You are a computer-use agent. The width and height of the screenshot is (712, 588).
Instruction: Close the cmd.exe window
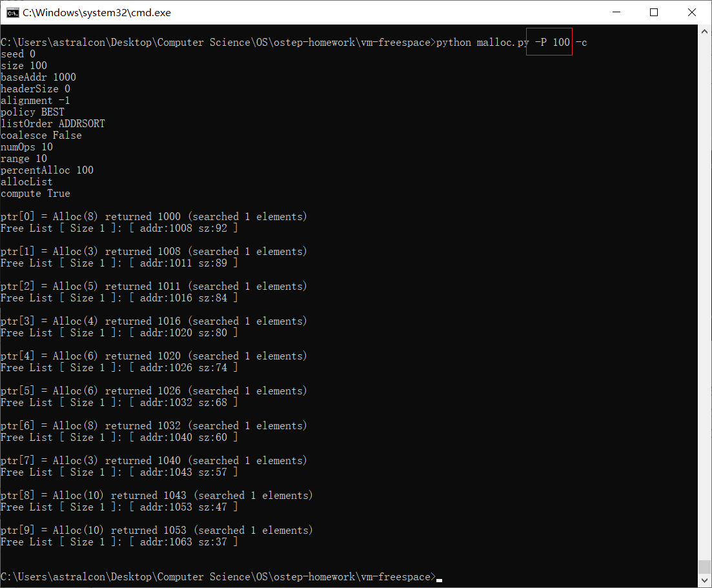click(692, 12)
